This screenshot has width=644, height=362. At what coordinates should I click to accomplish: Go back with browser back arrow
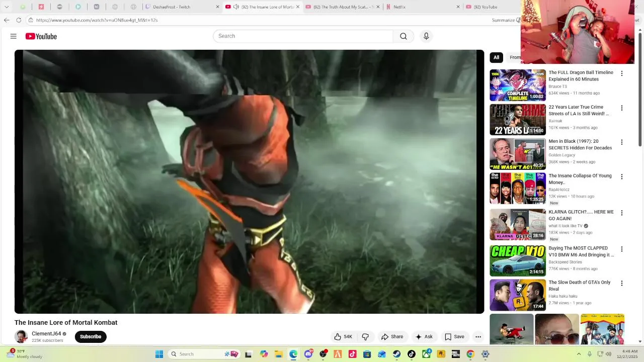(x=7, y=20)
